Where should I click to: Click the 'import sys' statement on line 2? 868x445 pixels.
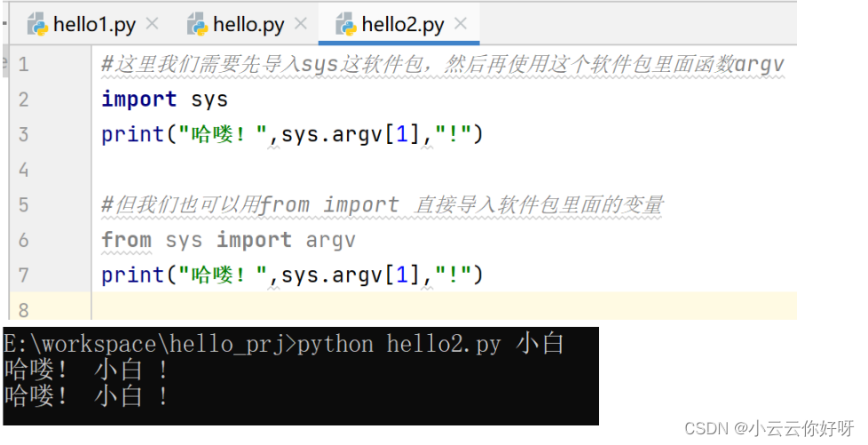point(164,99)
